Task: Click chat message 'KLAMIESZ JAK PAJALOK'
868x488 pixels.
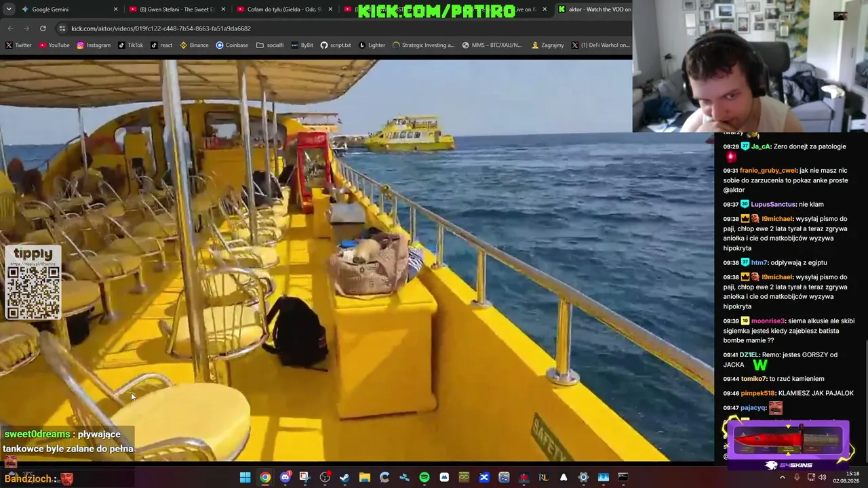Action: pos(816,393)
